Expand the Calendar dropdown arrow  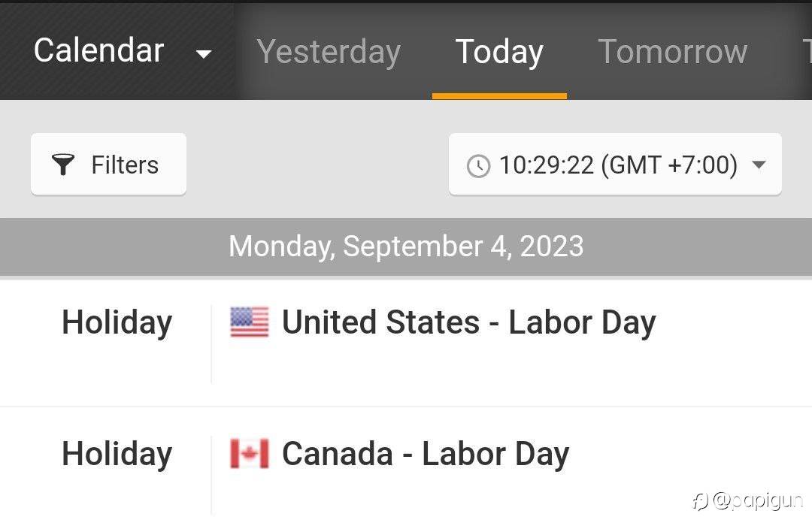pyautogui.click(x=203, y=53)
